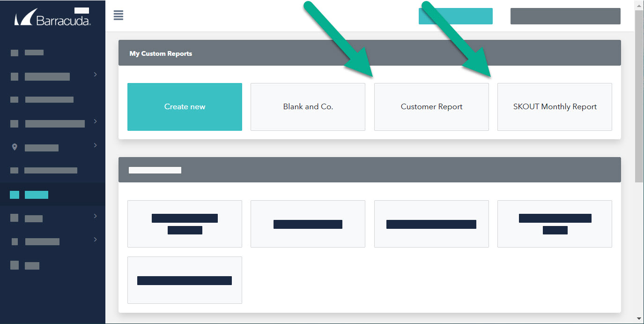The image size is (644, 324).
Task: Expand the second sidebar menu item
Action: 95,74
